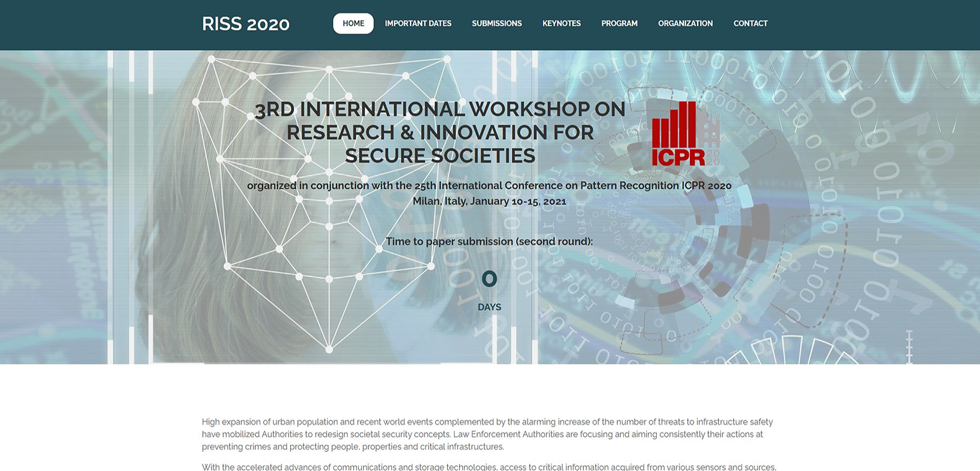Click the RISS 2020 site logo
980x471 pixels.
tap(245, 24)
